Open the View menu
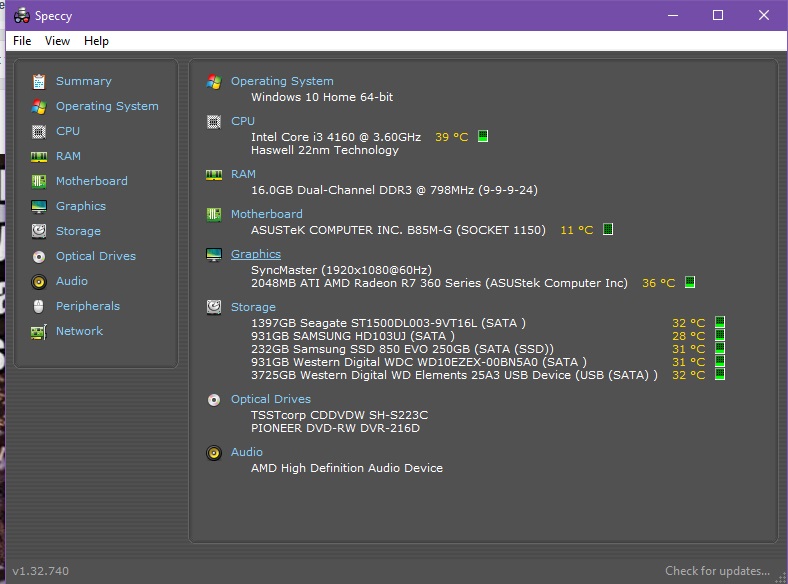The width and height of the screenshot is (788, 584). (x=57, y=41)
